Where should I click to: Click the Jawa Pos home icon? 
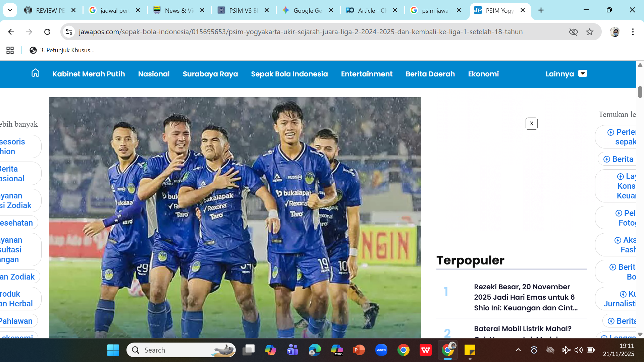(x=35, y=73)
